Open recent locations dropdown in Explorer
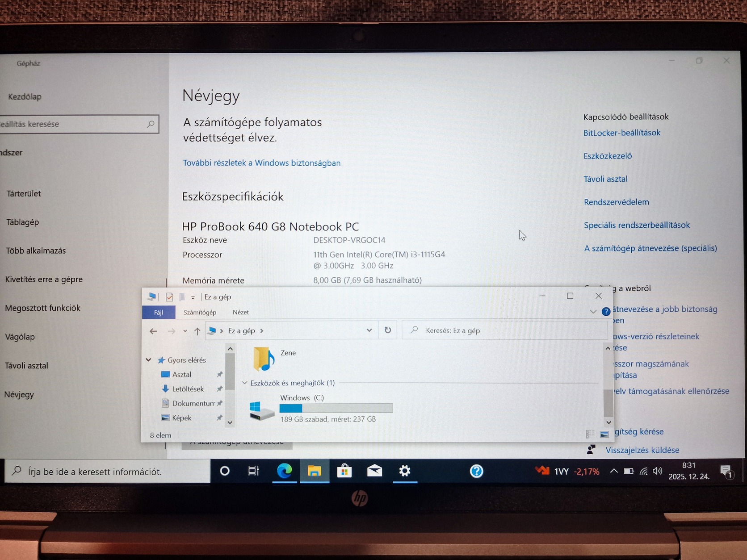 click(x=185, y=331)
